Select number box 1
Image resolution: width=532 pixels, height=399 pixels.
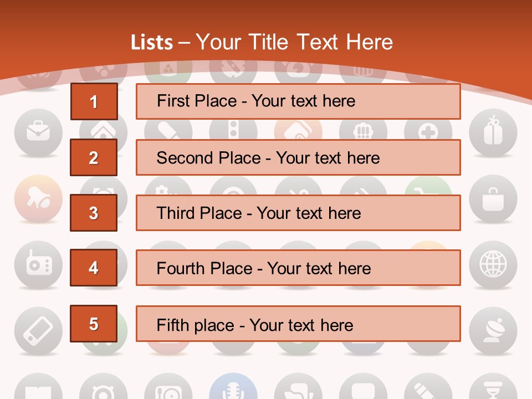click(94, 101)
